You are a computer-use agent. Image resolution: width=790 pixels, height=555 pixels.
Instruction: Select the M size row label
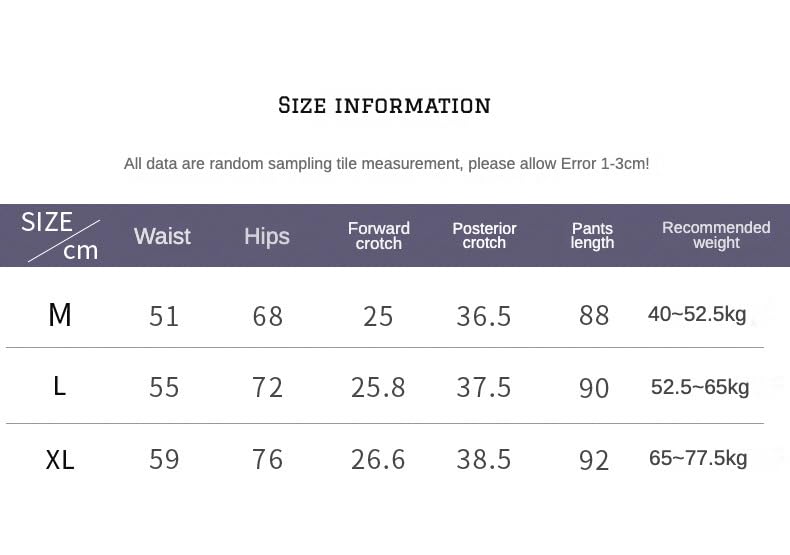[x=60, y=315]
